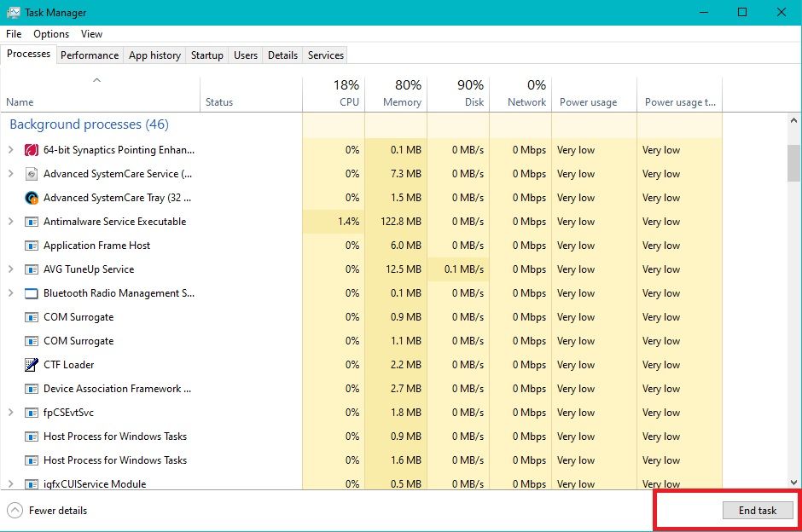Click the Task Manager title bar icon

click(14, 12)
